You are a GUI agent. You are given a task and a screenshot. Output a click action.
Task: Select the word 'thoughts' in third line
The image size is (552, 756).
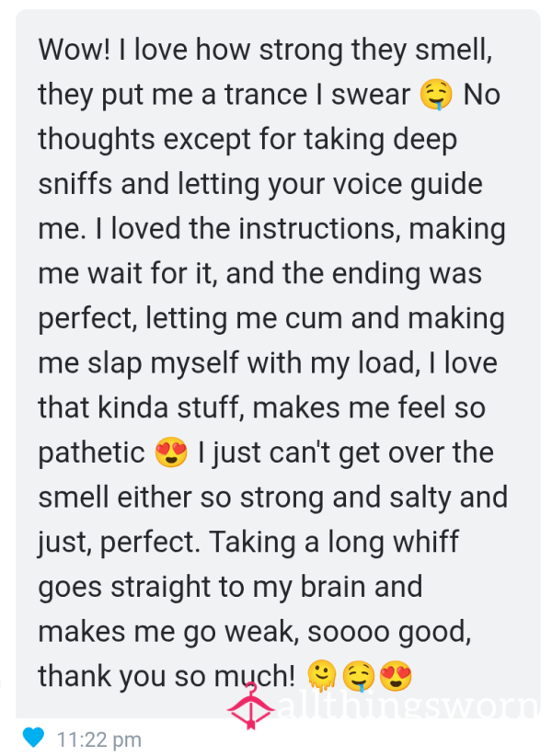(x=97, y=140)
